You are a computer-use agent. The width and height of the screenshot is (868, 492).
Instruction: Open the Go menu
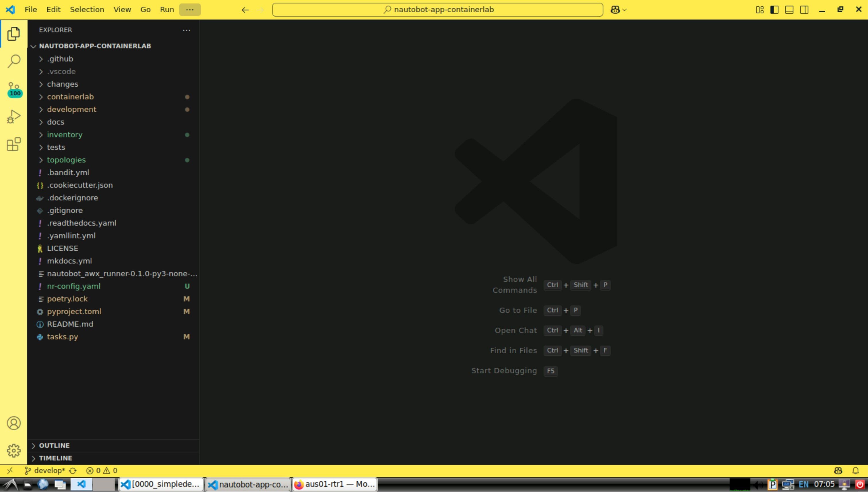[x=145, y=9]
